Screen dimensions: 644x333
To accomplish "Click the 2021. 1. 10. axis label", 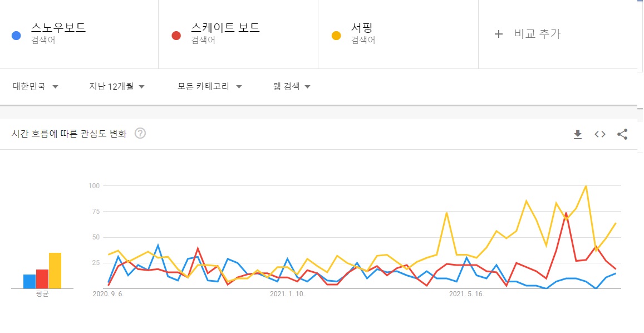I will 287,295.
